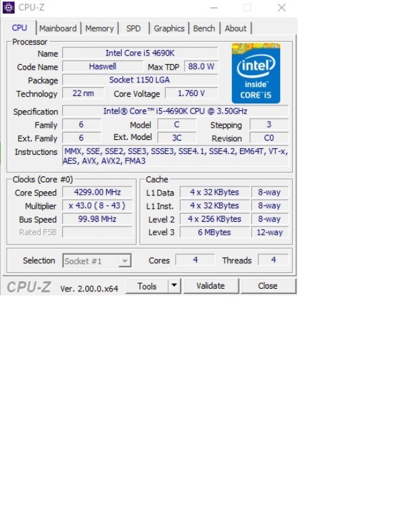The height and width of the screenshot is (530, 420).
Task: Click the L1 Data size 4 x 32 KBytes
Action: (215, 192)
